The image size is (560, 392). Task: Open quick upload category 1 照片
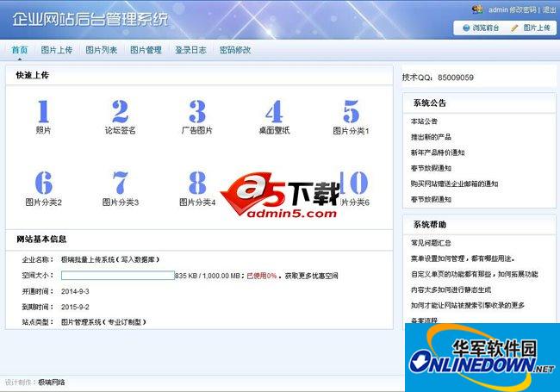(43, 117)
